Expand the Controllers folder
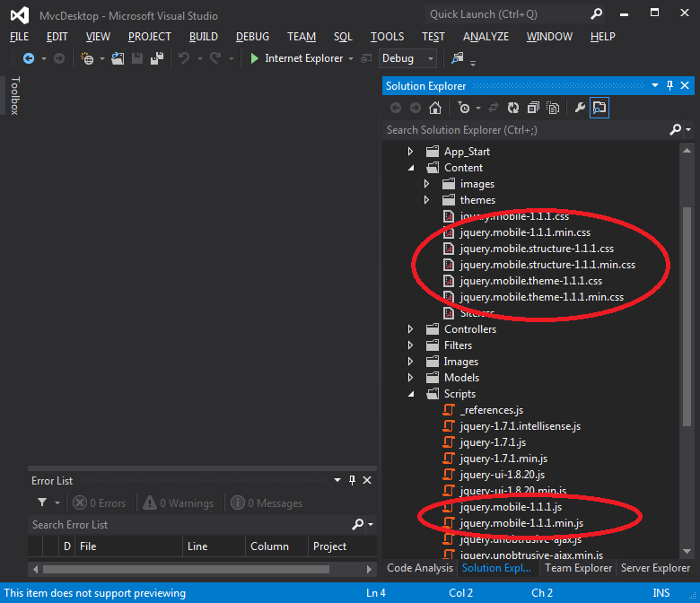The width and height of the screenshot is (700, 603). (x=410, y=329)
